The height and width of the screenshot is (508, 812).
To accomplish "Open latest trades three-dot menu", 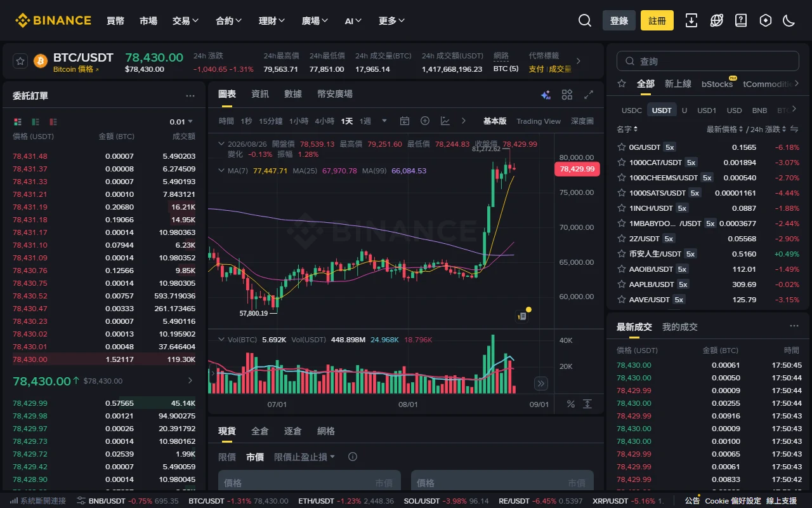I will 794,326.
